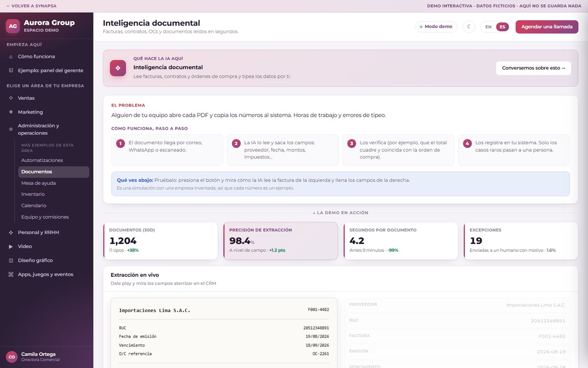588x368 pixels.
Task: Follow the Volver a Synapsa link
Action: click(31, 6)
